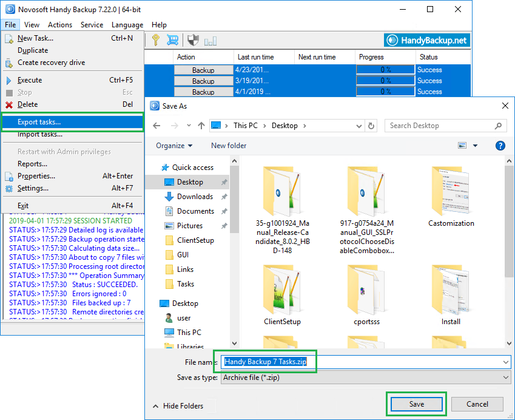515x420 pixels.
Task: Select Export tasks menu entry
Action: [x=73, y=122]
